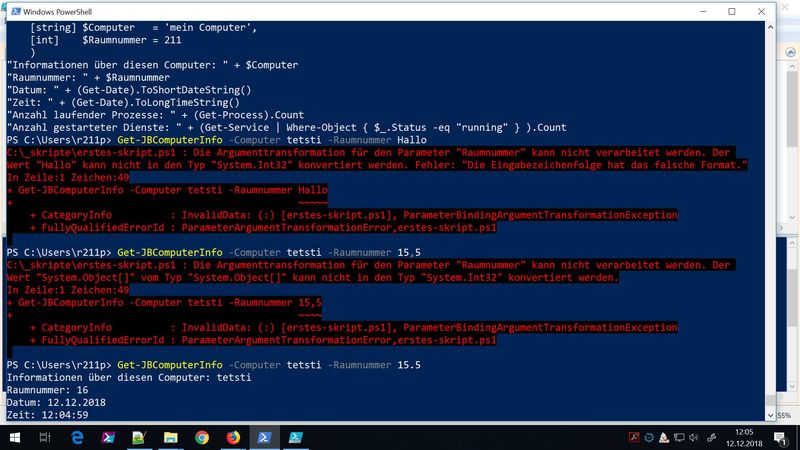
Task: Open Task View on the taskbar
Action: coord(45,438)
